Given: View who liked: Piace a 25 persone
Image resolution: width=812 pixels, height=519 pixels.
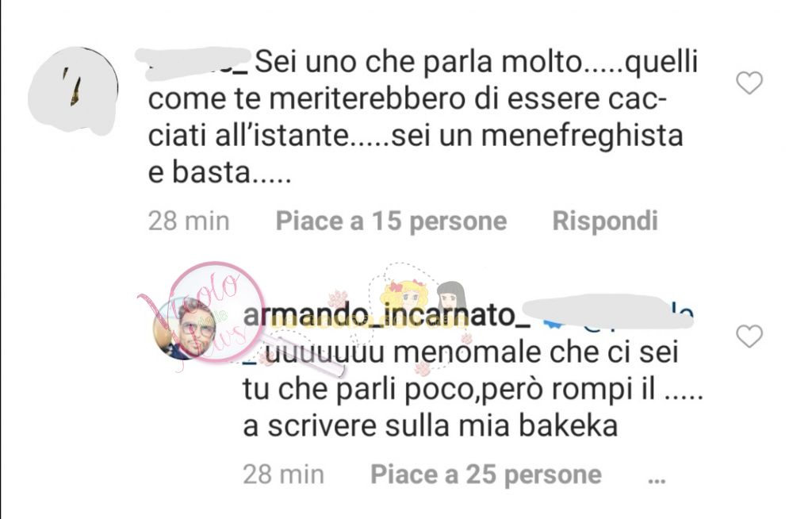Looking at the screenshot, I should click(486, 475).
